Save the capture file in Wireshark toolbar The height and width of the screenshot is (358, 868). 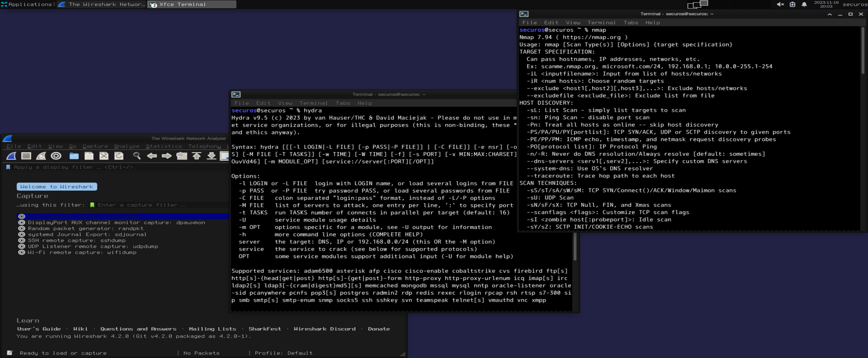point(89,156)
